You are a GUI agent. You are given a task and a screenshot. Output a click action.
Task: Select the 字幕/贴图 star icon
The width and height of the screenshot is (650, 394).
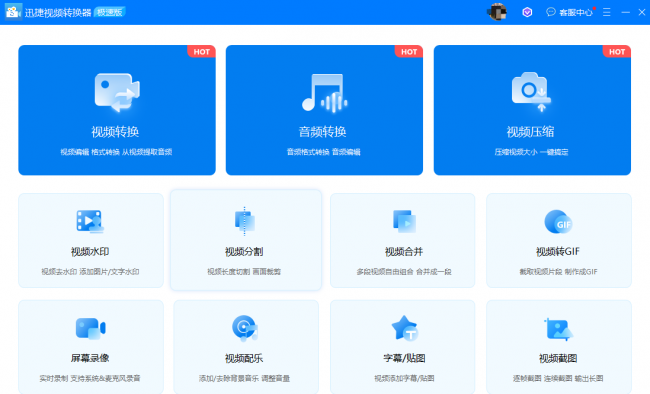pos(405,328)
